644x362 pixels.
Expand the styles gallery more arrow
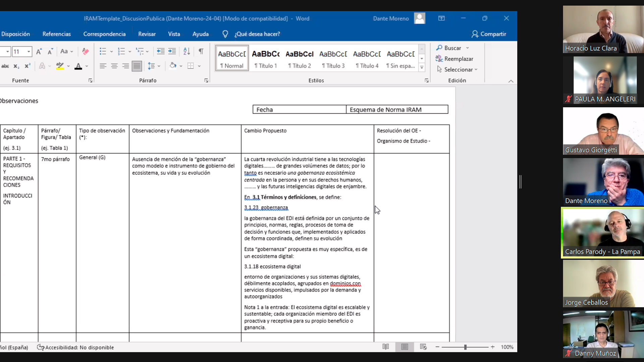(x=422, y=67)
